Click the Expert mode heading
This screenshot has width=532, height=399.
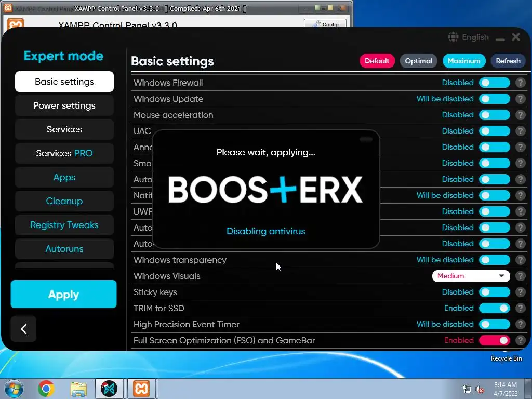pos(63,56)
